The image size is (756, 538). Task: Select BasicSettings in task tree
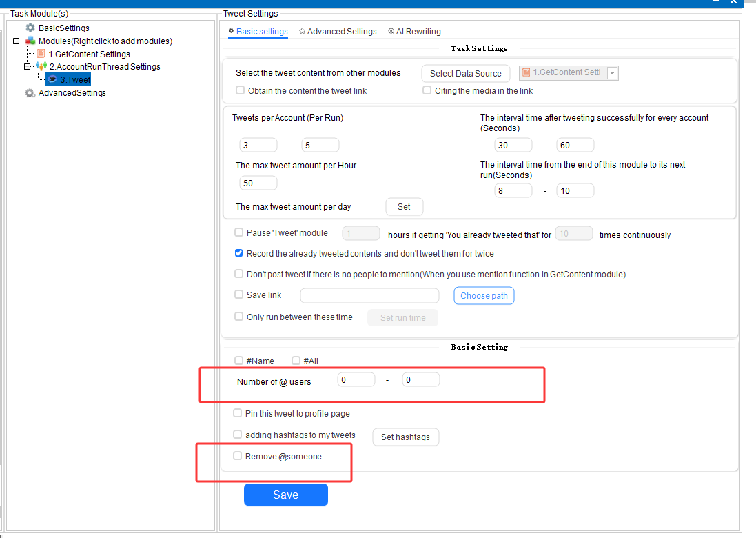63,28
